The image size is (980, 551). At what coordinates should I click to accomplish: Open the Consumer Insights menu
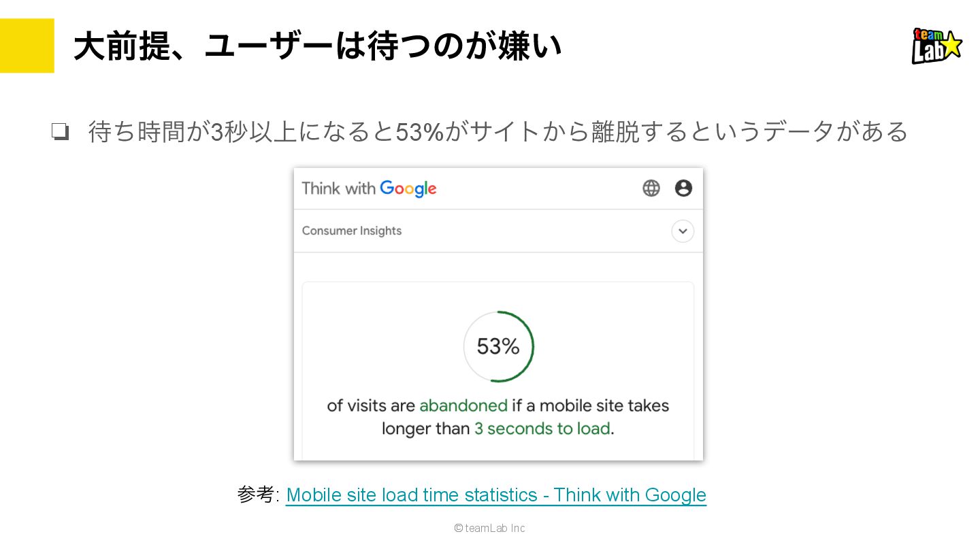(352, 231)
